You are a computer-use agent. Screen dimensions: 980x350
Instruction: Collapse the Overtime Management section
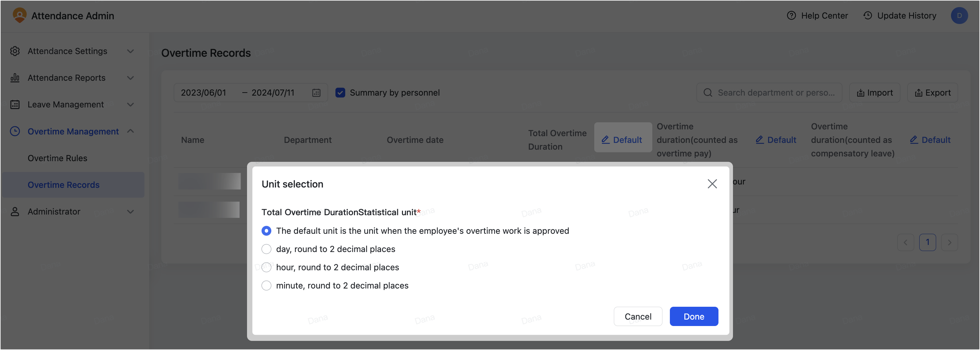(x=131, y=131)
